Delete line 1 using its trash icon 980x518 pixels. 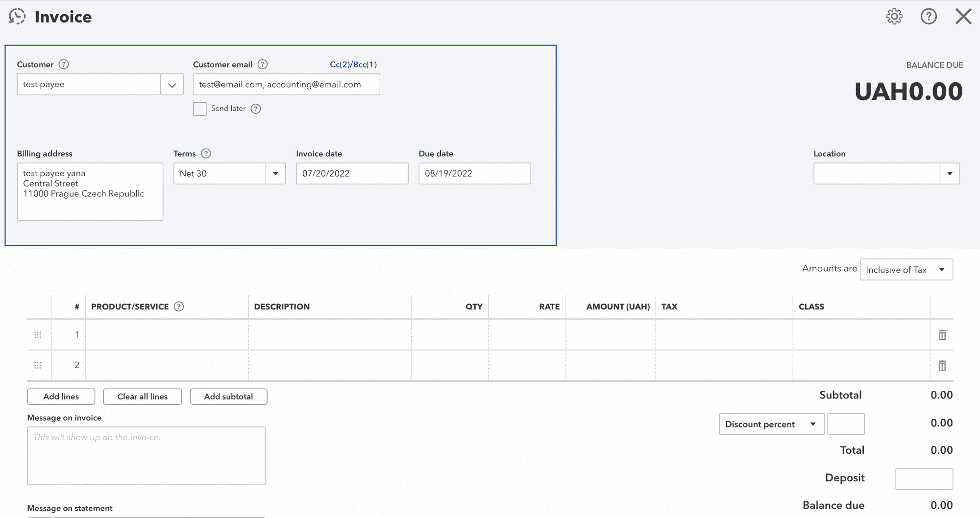tap(942, 335)
